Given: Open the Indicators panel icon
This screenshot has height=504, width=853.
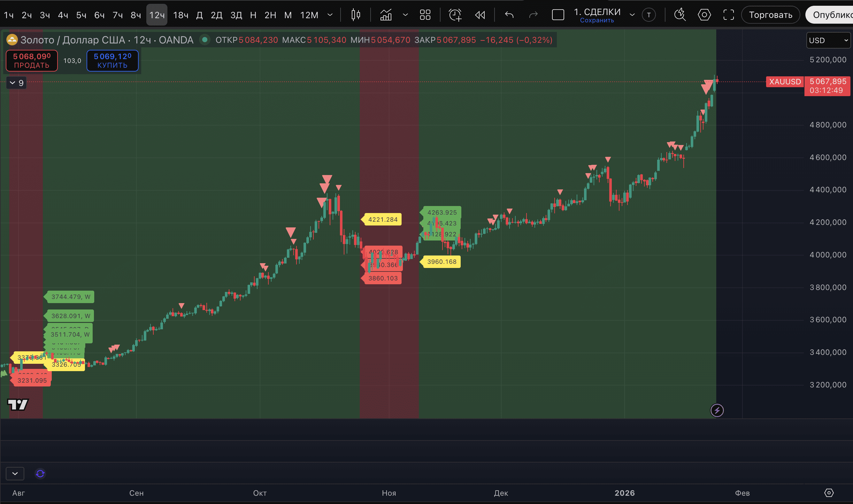Looking at the screenshot, I should pos(386,15).
